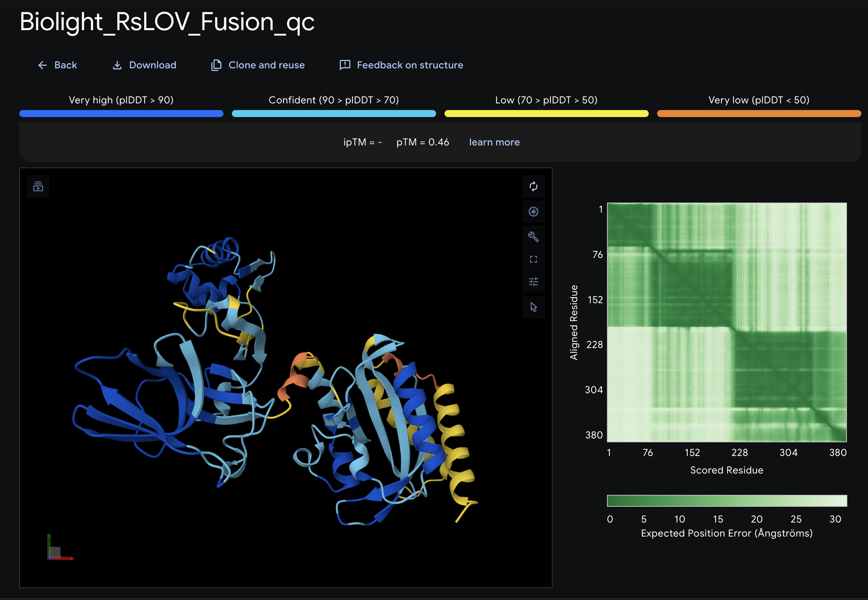Click the XYZ axes orientation indicator
Image resolution: width=868 pixels, height=600 pixels.
[x=59, y=547]
